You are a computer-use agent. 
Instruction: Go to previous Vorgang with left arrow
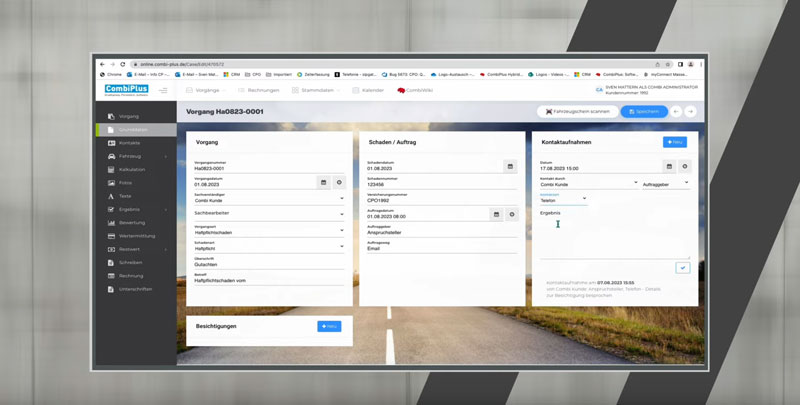click(676, 111)
